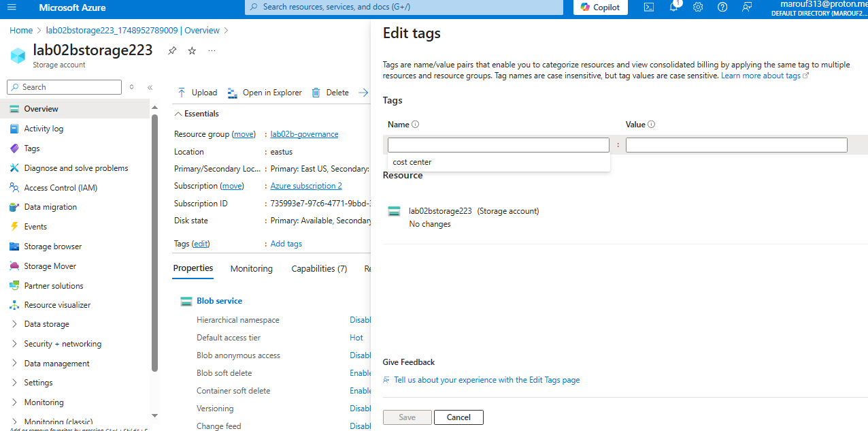Click the tag Name input field

pyautogui.click(x=498, y=144)
